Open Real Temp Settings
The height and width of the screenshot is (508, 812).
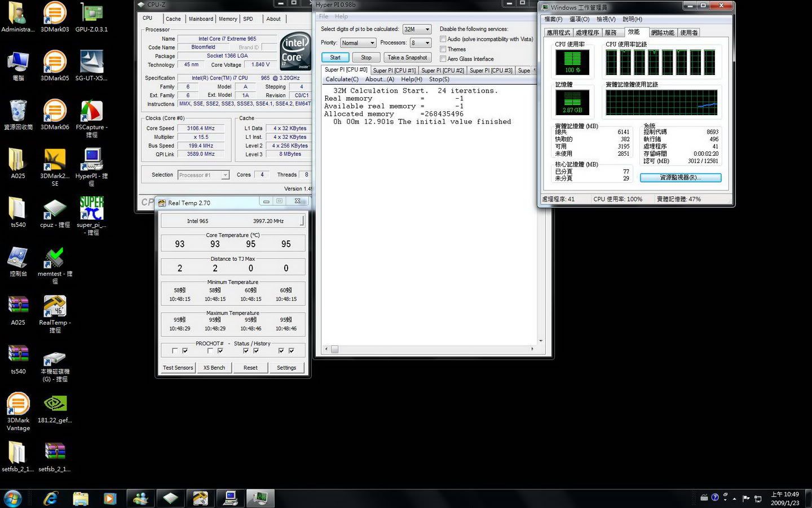click(286, 367)
